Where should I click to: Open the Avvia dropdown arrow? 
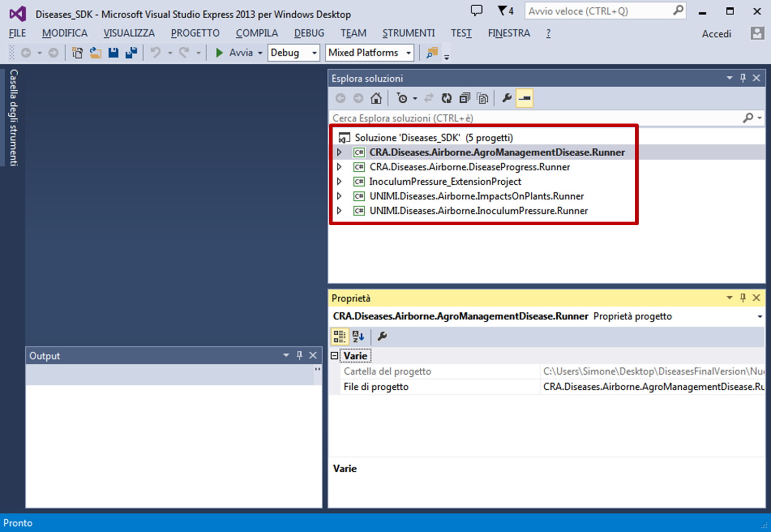coord(260,53)
